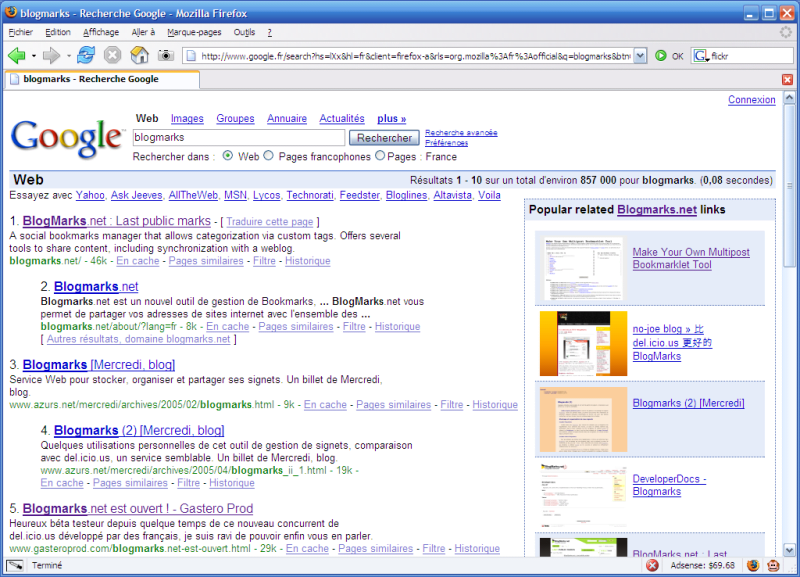Click the Firefox throbber activity icon
Screen dimensions: 800x577
(x=786, y=32)
